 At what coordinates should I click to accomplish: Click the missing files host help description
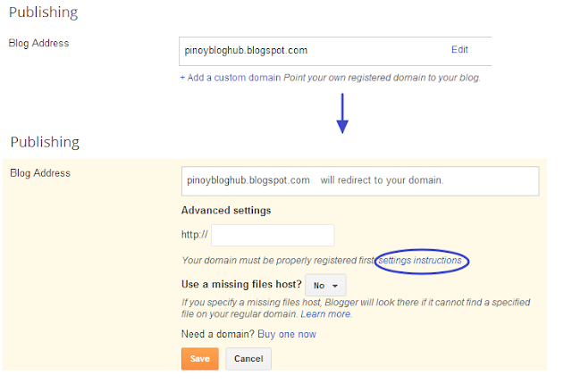tap(357, 303)
